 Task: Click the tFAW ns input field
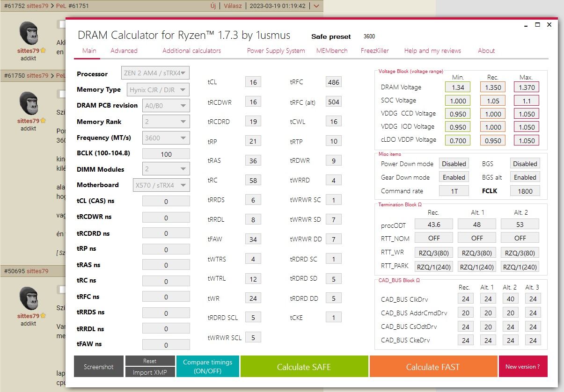pos(166,345)
